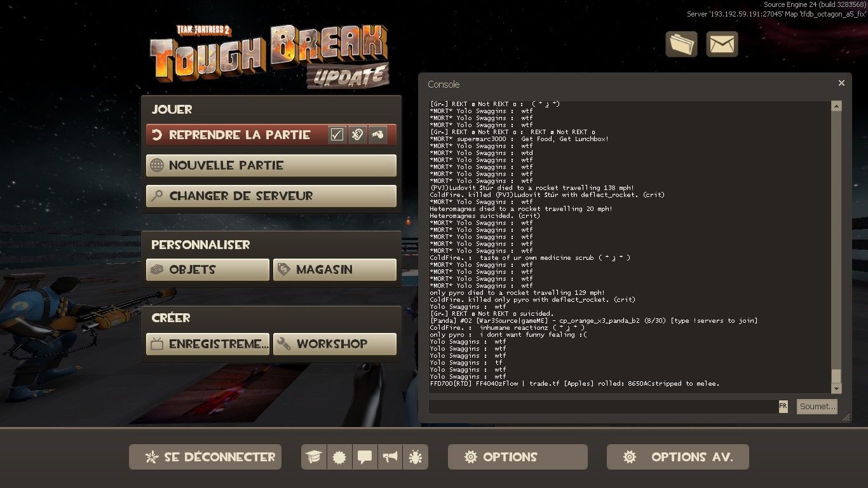This screenshot has height=488, width=868.
Task: Report a bug with the bug icon
Action: (x=416, y=457)
